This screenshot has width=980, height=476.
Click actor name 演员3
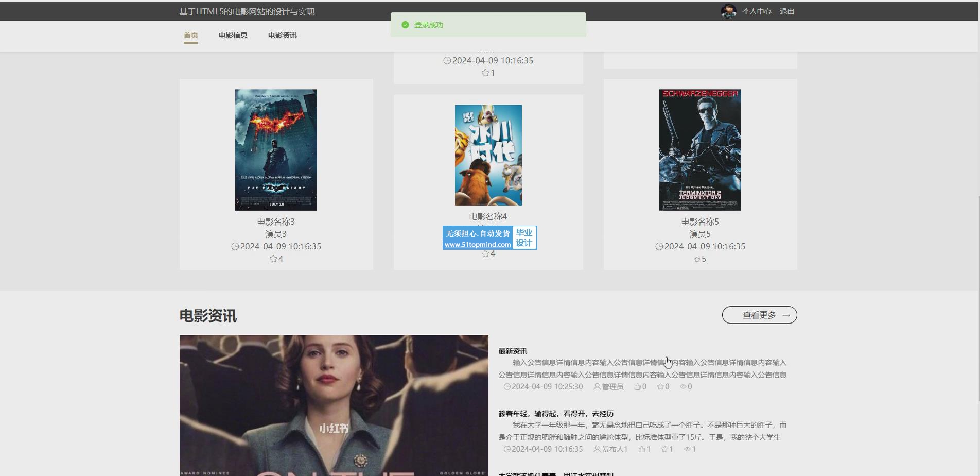[x=276, y=234]
